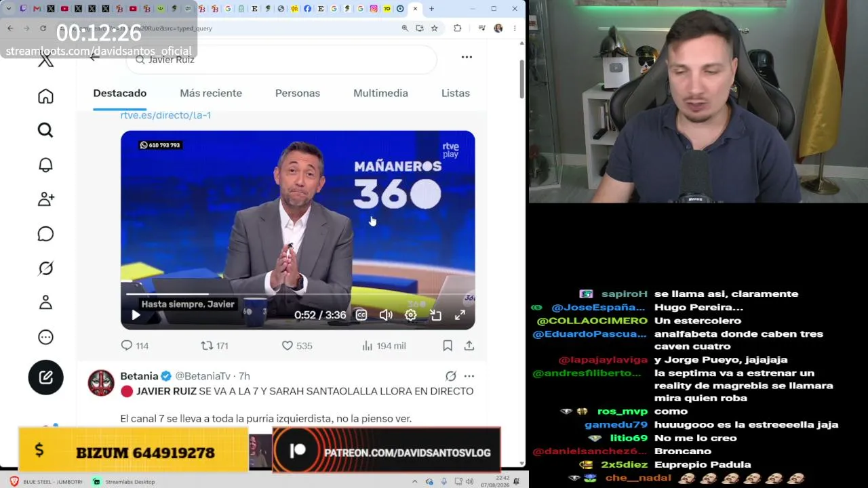Open the Betania account name

click(139, 376)
